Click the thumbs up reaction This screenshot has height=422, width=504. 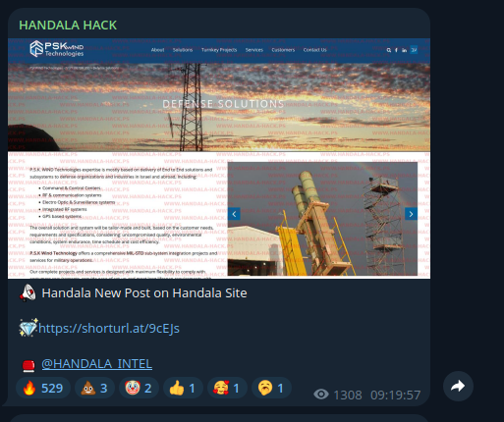183,388
